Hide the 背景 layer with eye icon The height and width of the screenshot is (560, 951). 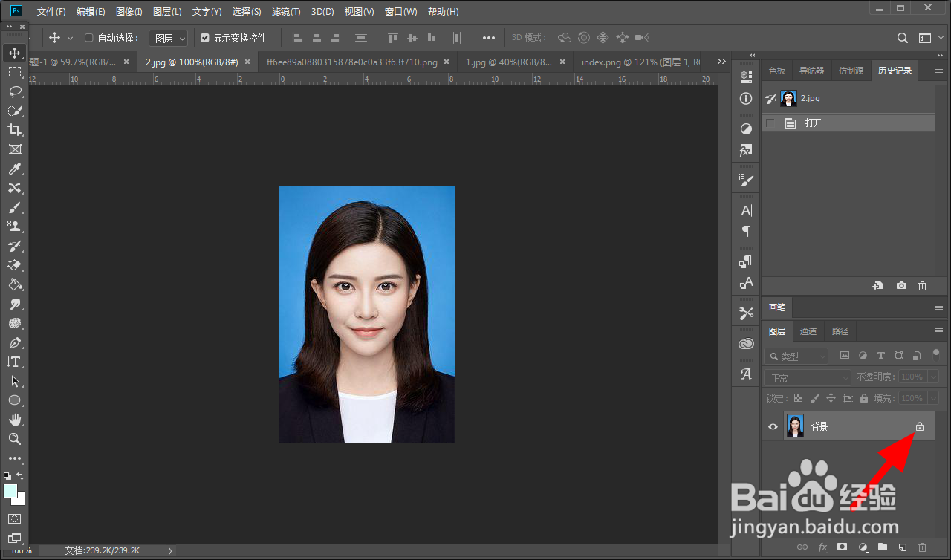[x=773, y=426]
